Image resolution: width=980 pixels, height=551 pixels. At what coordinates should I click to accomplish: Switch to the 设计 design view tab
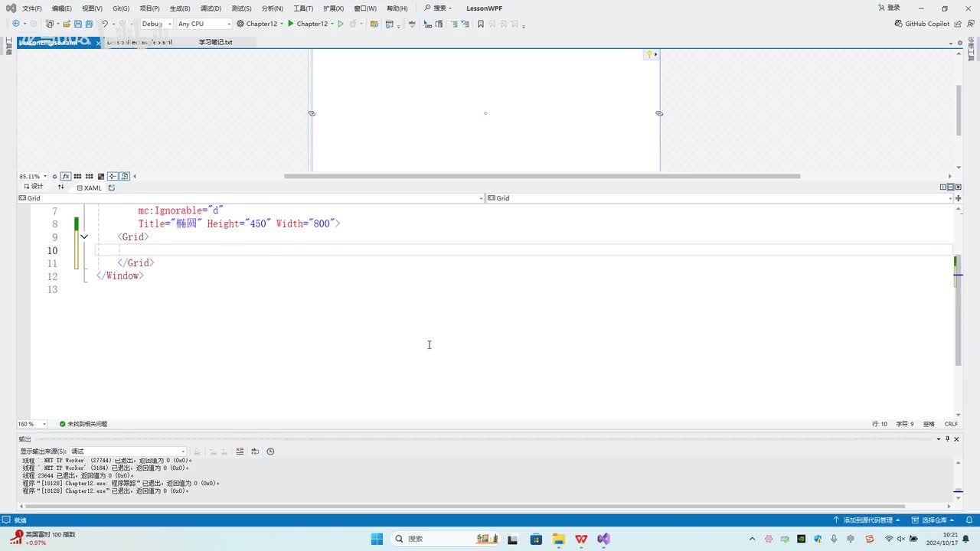pos(34,187)
